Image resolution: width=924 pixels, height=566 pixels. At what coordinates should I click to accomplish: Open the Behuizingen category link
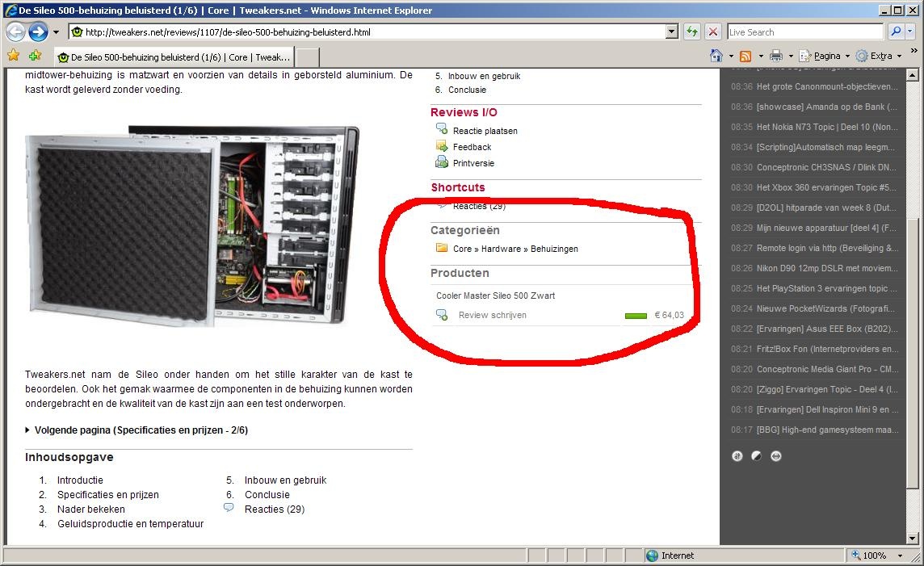point(554,249)
